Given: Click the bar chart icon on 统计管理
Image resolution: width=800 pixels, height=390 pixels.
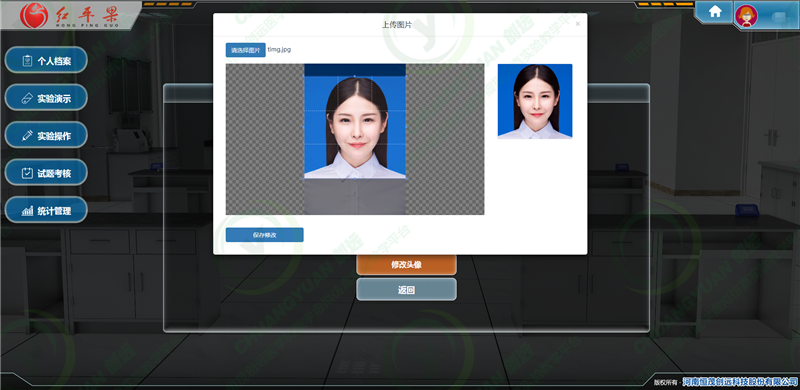Looking at the screenshot, I should (x=27, y=210).
